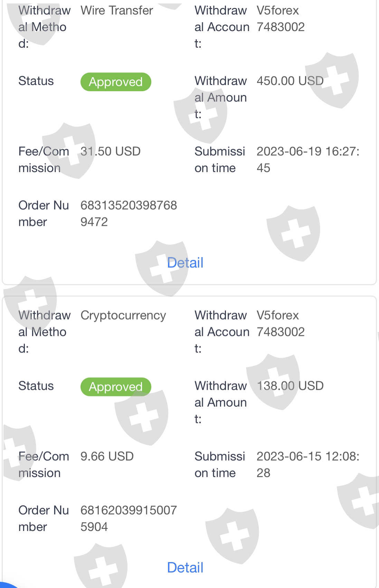Viewport: 379px width, 588px height.
Task: Click the Fee/Commission label in the Cryptocurrency card
Action: [x=44, y=464]
